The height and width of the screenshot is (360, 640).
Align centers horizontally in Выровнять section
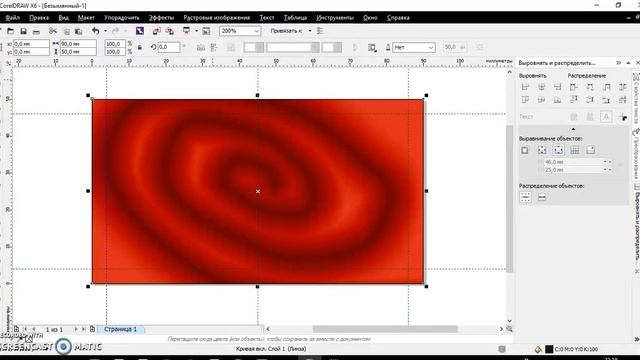542,87
